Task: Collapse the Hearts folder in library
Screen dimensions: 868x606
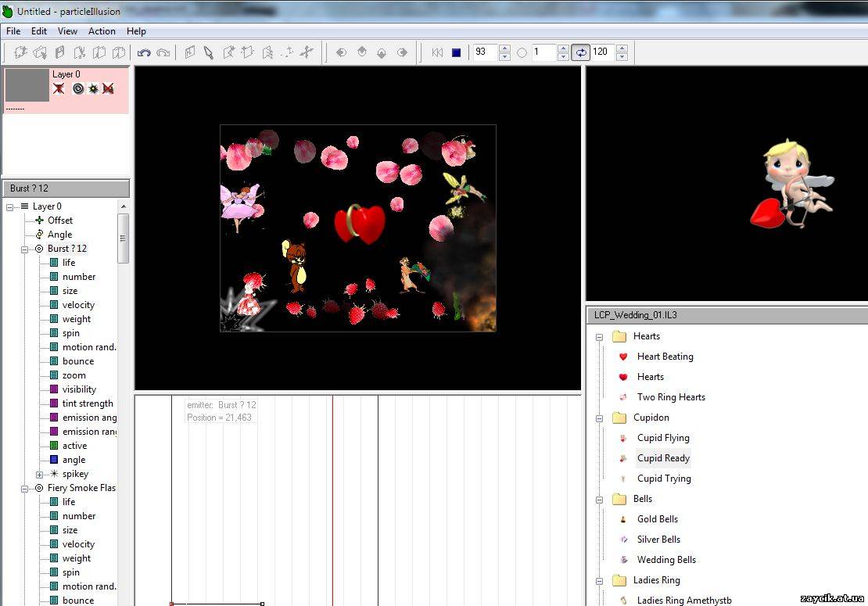Action: pos(599,337)
